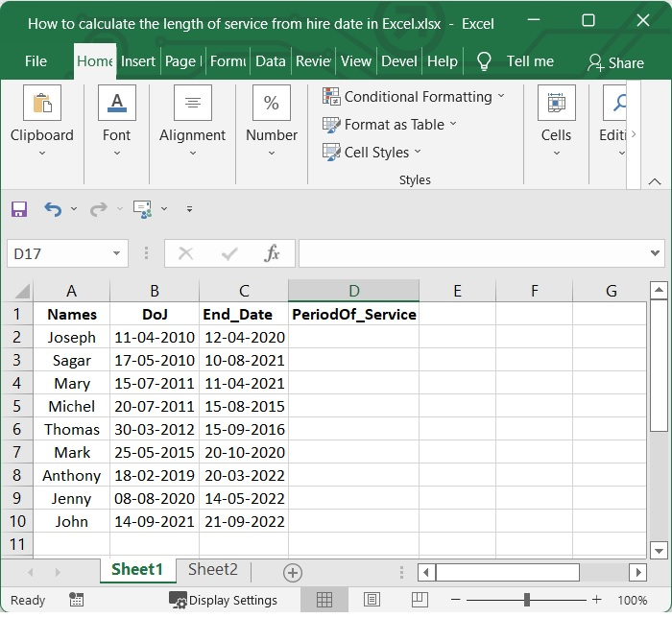Switch to Normal view in status bar
672x618 pixels.
(324, 600)
